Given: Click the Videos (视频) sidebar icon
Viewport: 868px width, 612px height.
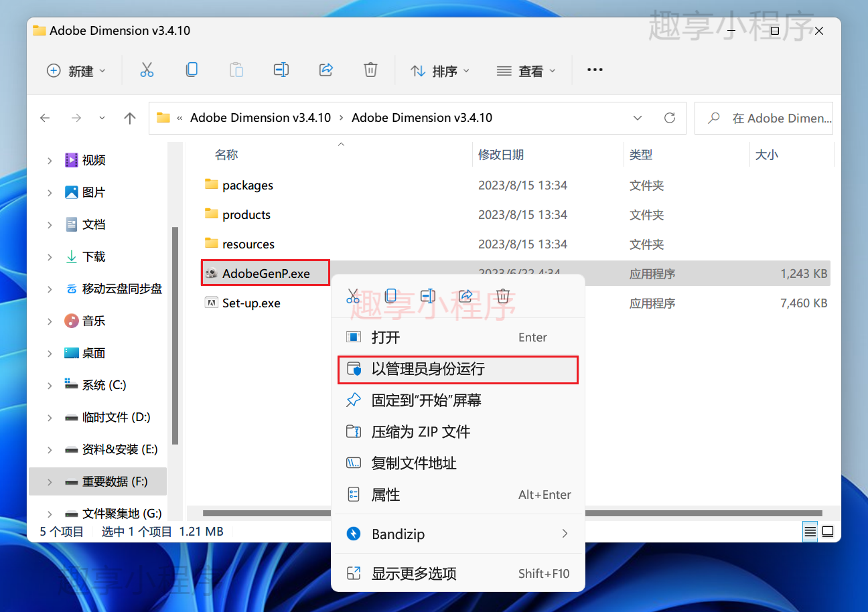Looking at the screenshot, I should point(72,160).
